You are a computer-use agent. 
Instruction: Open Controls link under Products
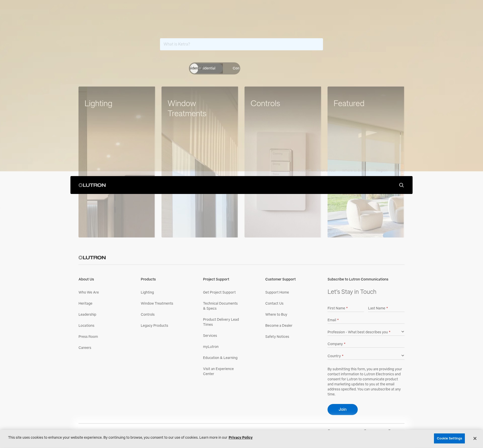click(x=147, y=314)
